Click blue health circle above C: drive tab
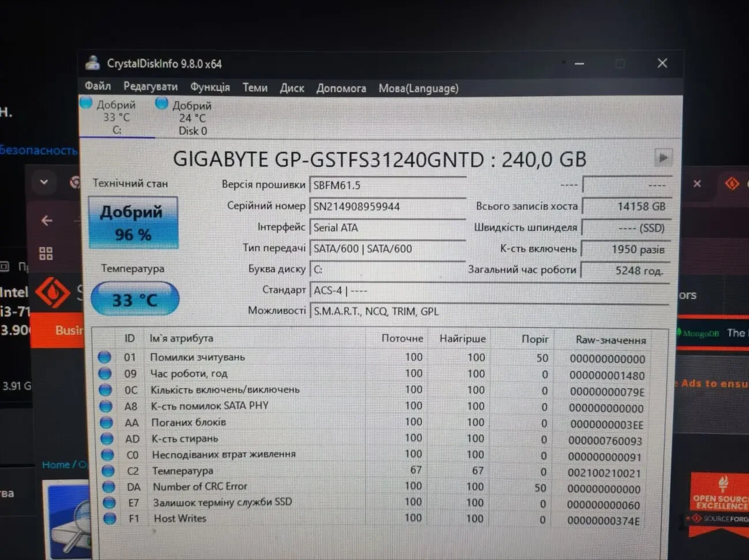This screenshot has height=560, width=749. (85, 103)
